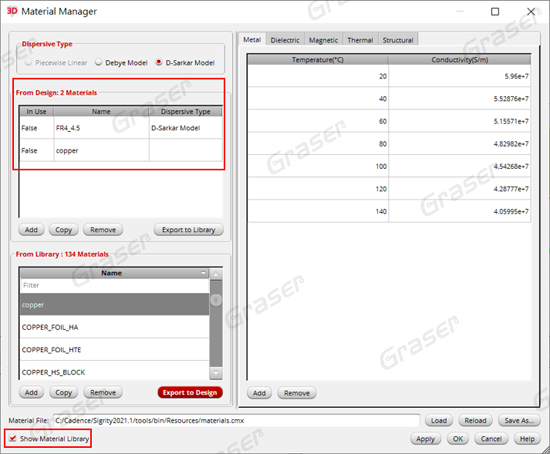Click Reload next to the material file
Screen dimensions: 550x454
pyautogui.click(x=475, y=420)
